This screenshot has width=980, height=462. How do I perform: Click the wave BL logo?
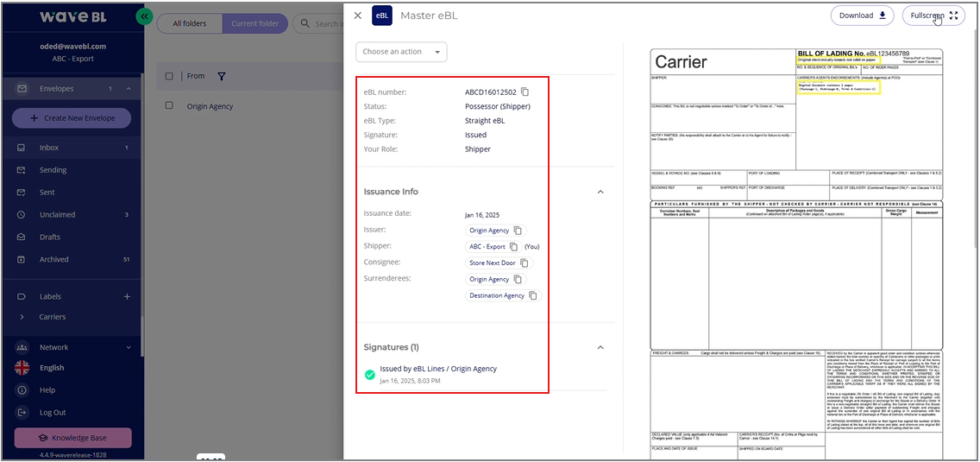click(x=73, y=17)
